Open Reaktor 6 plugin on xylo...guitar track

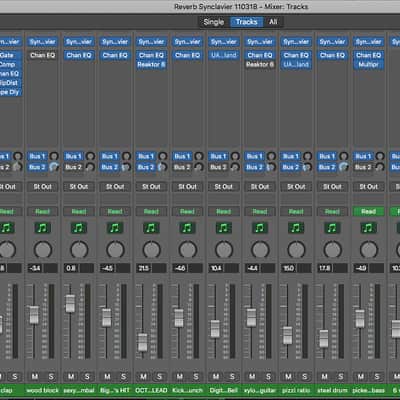[260, 64]
